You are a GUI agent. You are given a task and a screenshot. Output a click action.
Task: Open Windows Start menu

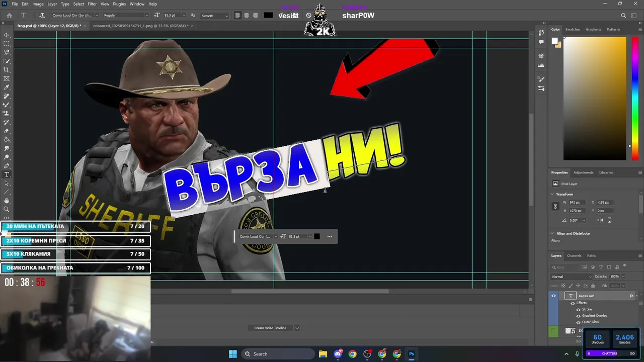tap(233, 354)
